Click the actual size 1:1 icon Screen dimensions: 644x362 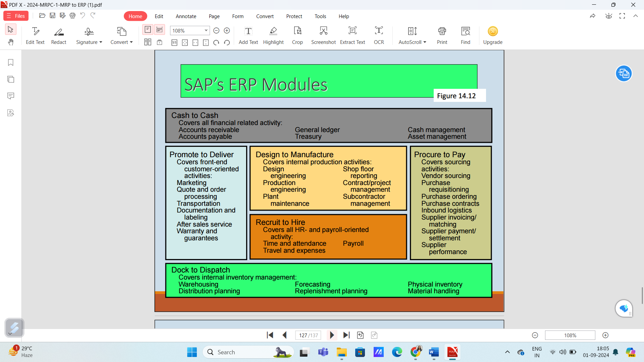174,43
